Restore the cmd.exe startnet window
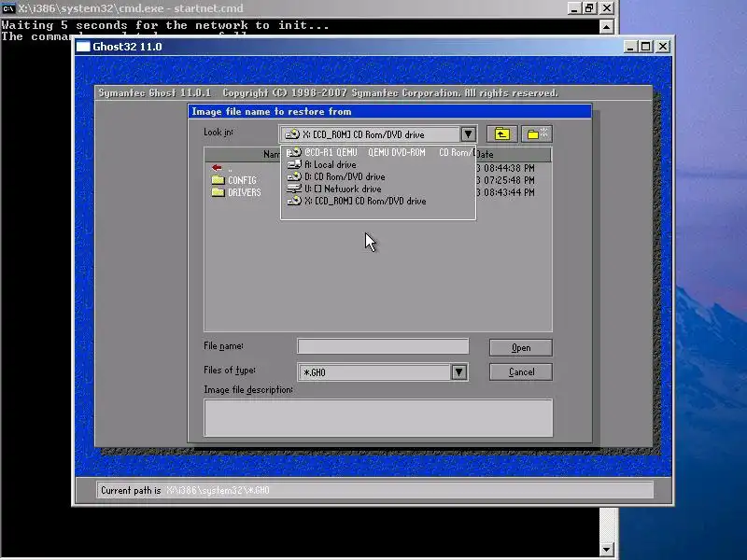This screenshot has height=560, width=747. 590,8
